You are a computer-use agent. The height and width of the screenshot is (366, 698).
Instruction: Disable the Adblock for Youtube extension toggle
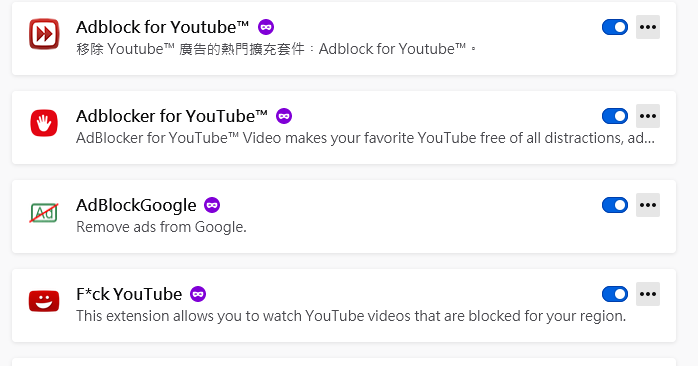615,27
